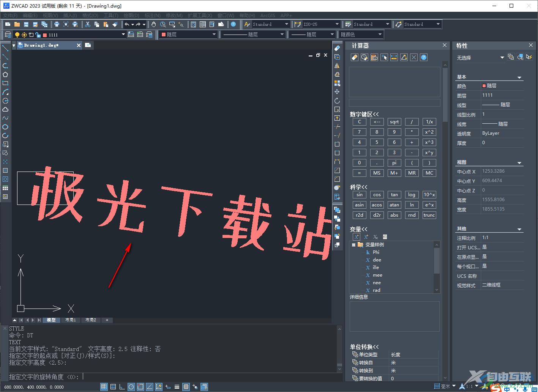The height and width of the screenshot is (392, 538).
Task: Click the trunc function button
Action: [x=429, y=215]
